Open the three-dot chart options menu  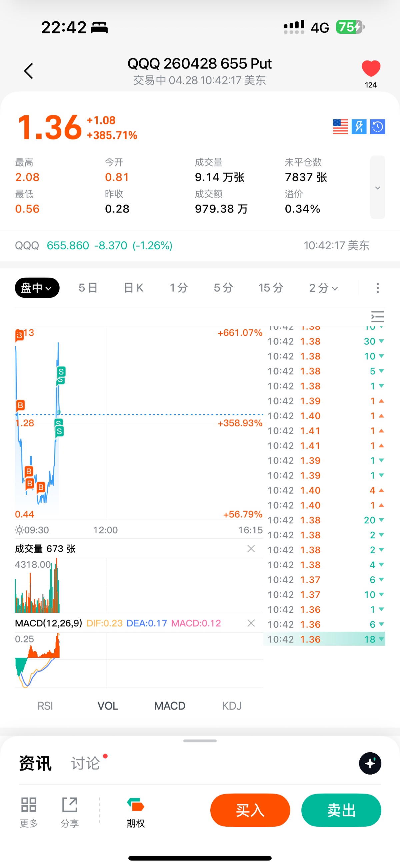377,288
